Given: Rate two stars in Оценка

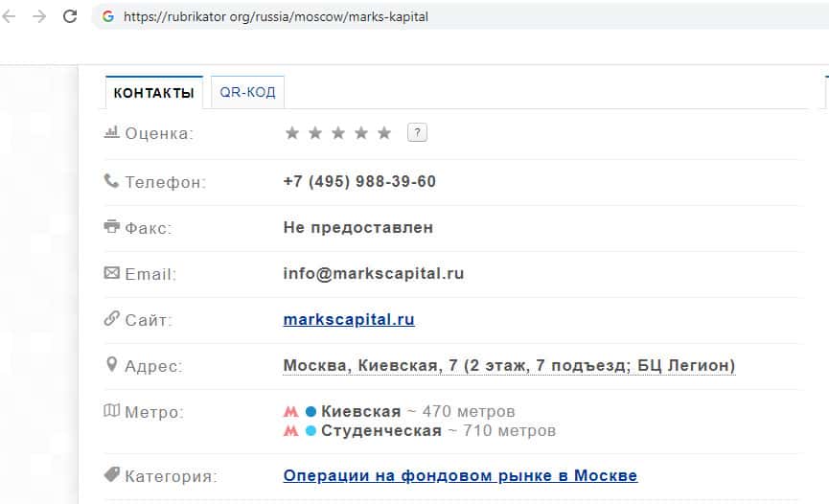Looking at the screenshot, I should click(315, 133).
